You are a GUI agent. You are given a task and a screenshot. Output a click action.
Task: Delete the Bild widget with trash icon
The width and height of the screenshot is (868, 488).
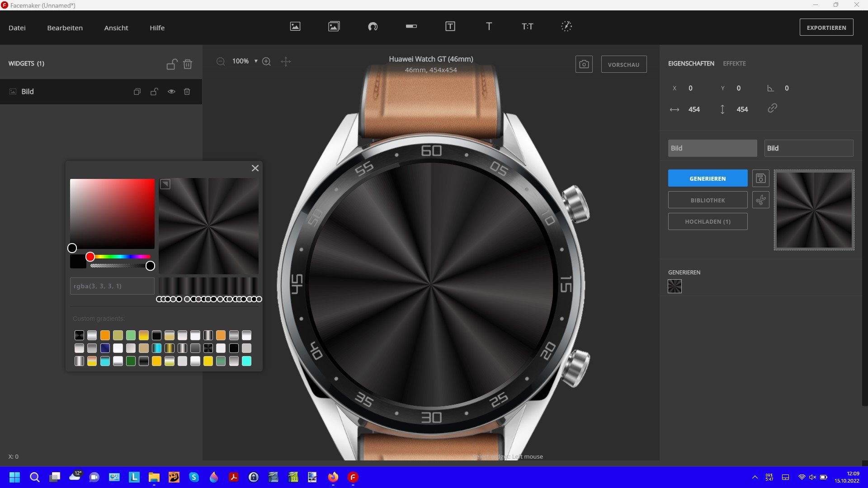[x=187, y=92]
